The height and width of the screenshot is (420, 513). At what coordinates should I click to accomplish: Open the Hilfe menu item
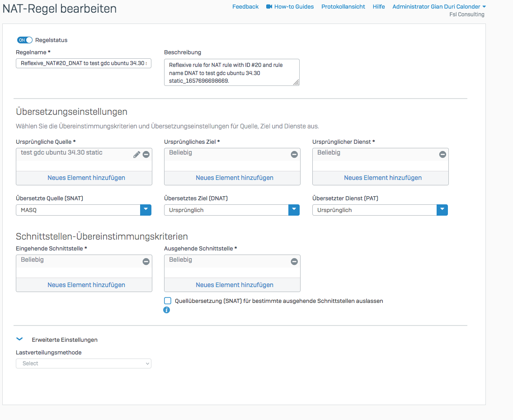coord(379,7)
